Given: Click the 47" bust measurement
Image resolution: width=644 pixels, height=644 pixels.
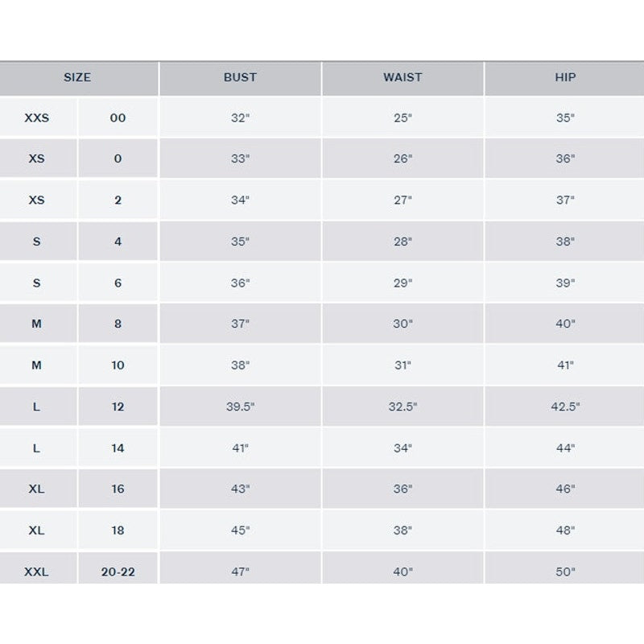Looking at the screenshot, I should tap(240, 572).
